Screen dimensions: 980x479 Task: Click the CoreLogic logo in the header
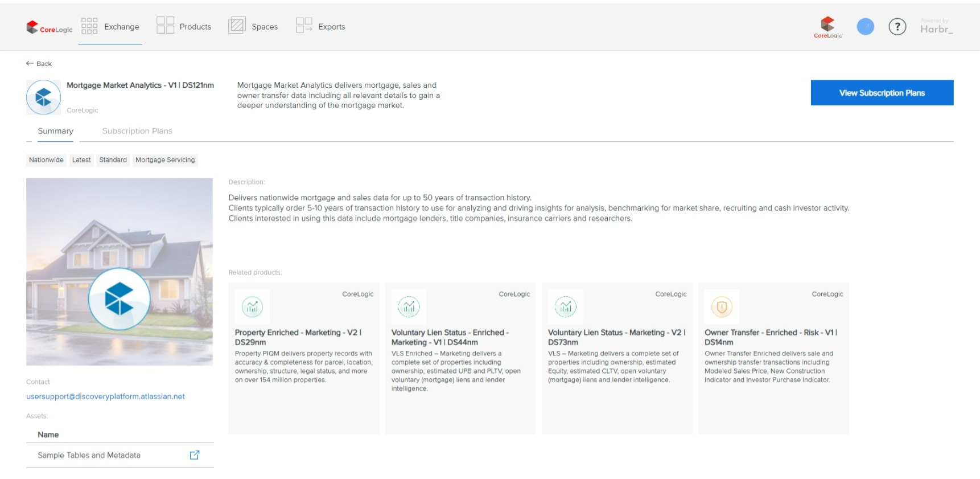[49, 27]
